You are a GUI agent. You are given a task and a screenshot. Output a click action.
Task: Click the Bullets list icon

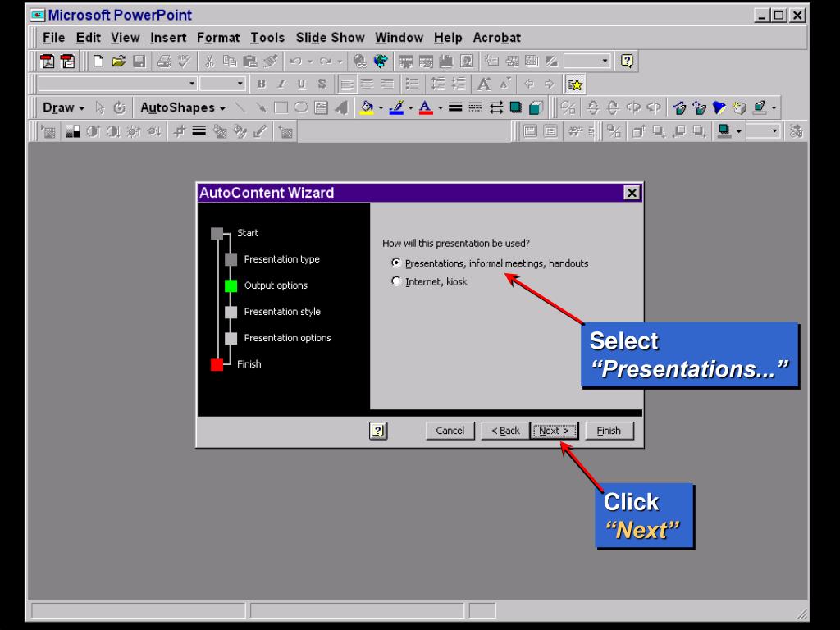click(x=412, y=84)
